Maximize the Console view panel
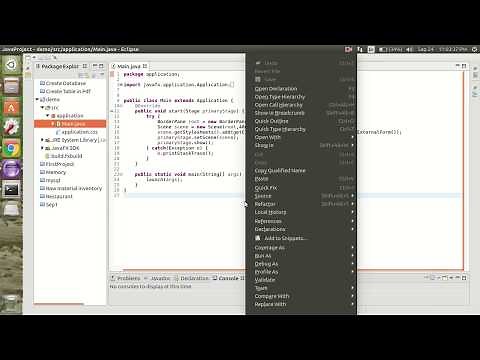This screenshot has height=360, width=480. [464, 277]
